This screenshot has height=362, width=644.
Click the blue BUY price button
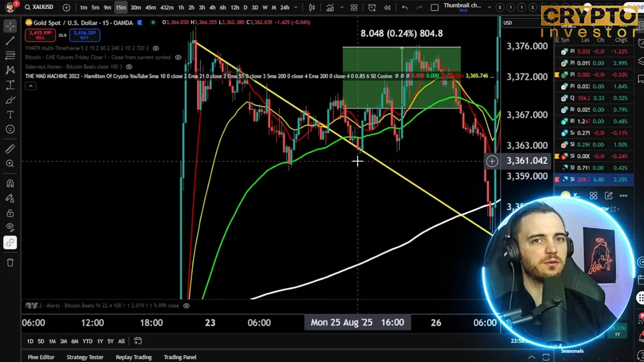[x=85, y=35]
